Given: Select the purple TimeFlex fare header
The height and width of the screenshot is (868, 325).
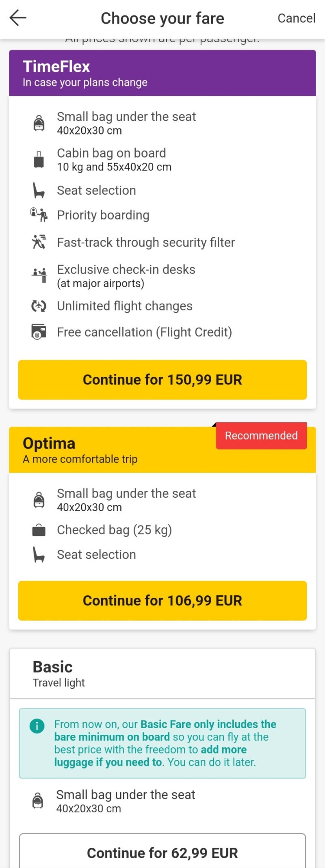Looking at the screenshot, I should point(162,73).
